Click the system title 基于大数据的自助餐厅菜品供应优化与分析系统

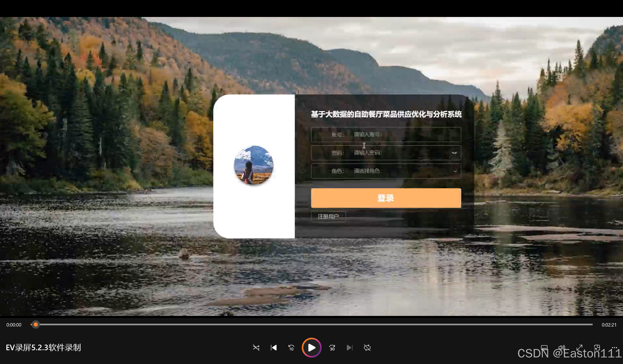coord(386,114)
